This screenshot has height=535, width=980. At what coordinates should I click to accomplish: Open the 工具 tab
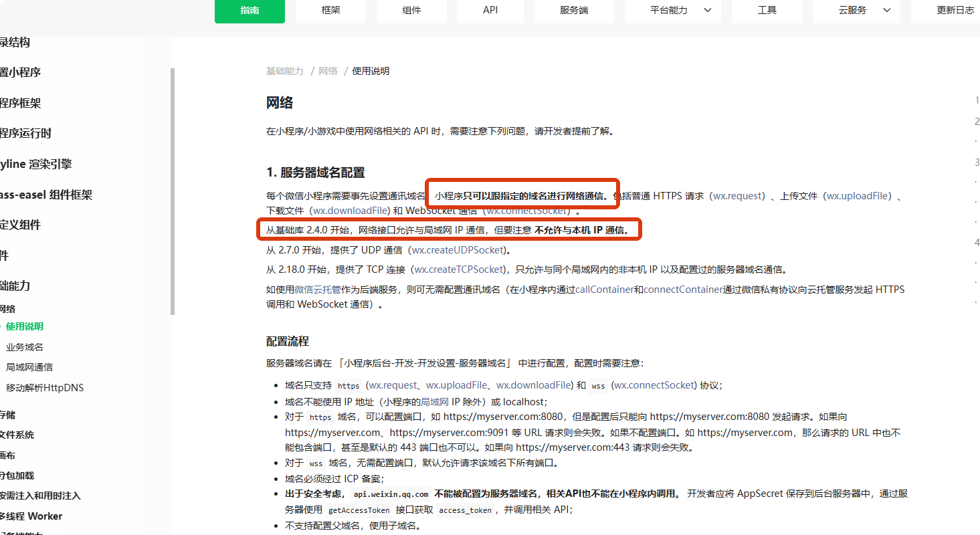(767, 10)
